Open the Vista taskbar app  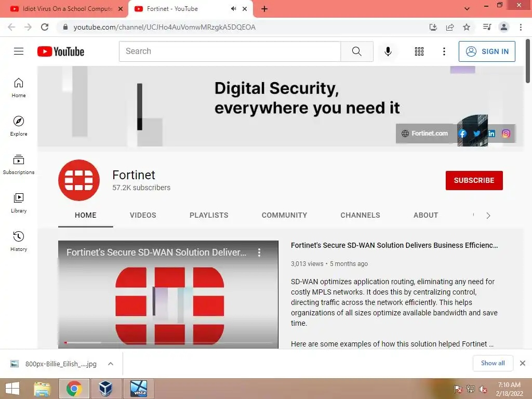point(139,389)
